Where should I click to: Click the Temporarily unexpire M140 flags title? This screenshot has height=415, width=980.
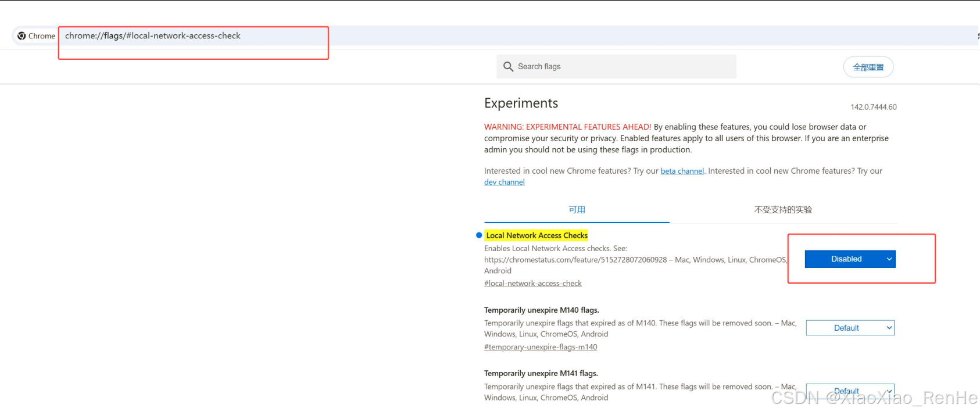click(x=541, y=310)
